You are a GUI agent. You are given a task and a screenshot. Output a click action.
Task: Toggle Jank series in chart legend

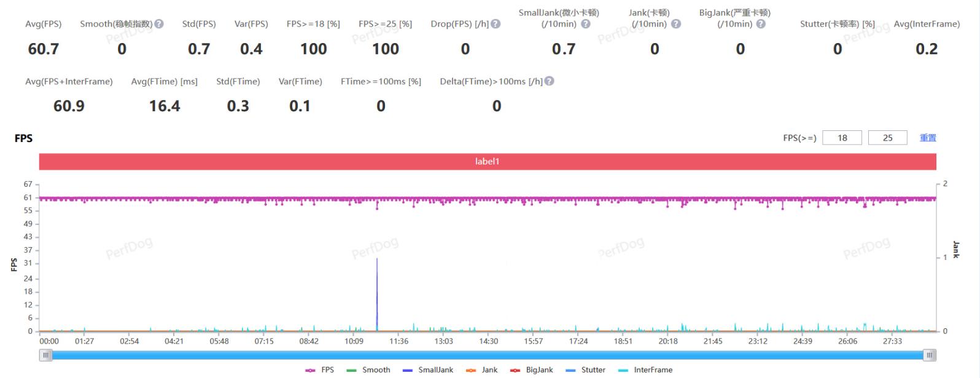pyautogui.click(x=482, y=370)
